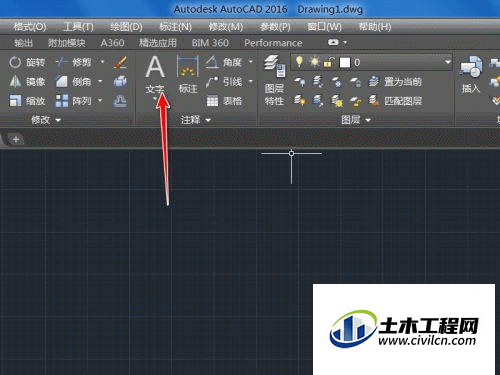
Task: Select the 阵列 (Array) tool
Action: tap(74, 101)
